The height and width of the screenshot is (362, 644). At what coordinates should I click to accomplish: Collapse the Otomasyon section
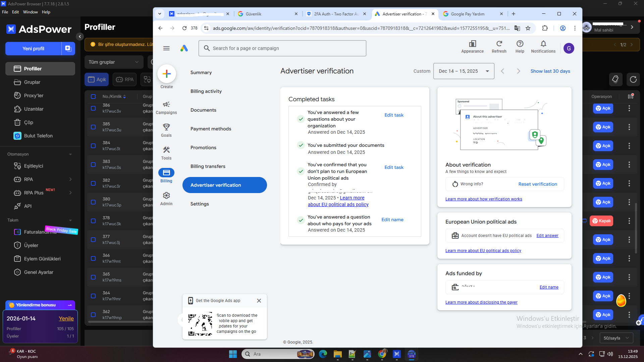point(70,154)
